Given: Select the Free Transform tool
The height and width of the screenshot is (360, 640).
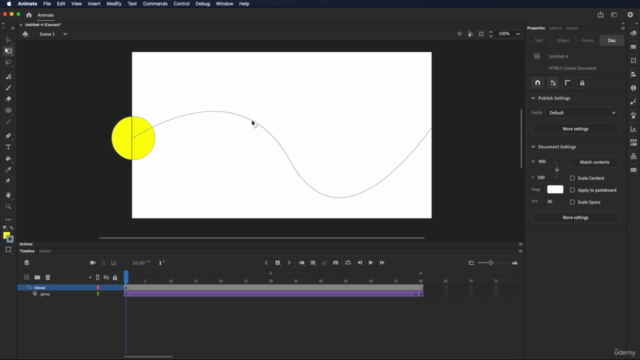Looking at the screenshot, I should click(x=8, y=51).
